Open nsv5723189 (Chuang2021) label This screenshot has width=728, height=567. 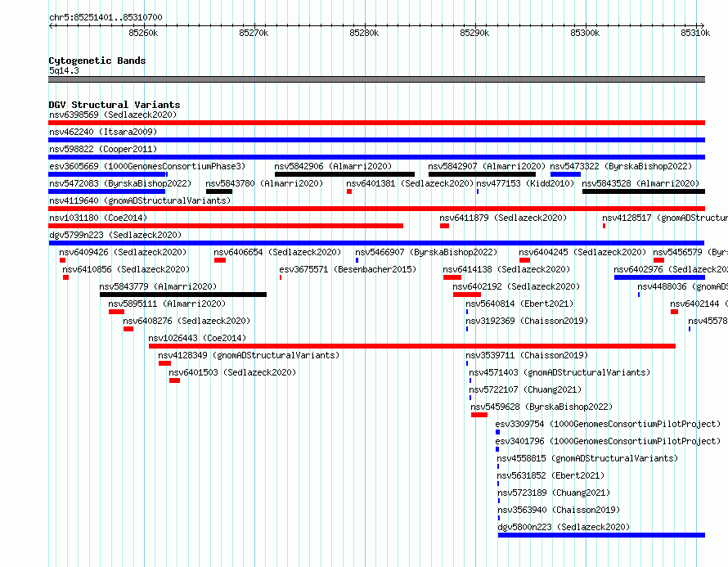coord(554,493)
